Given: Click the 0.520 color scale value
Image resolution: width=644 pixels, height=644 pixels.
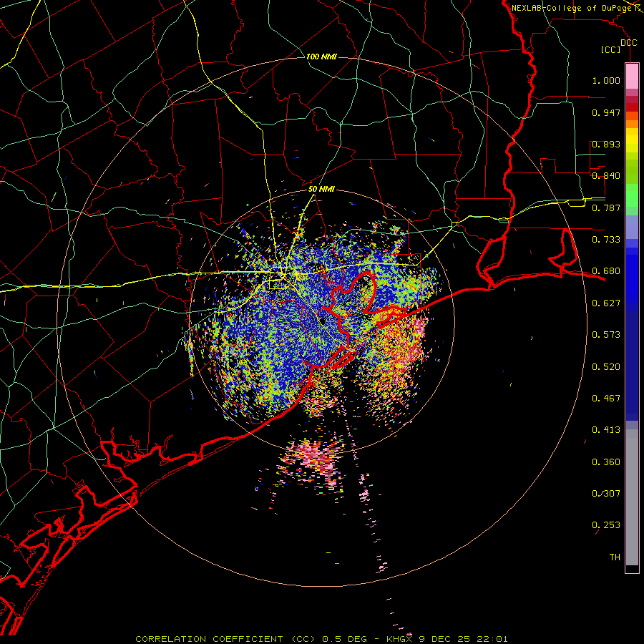Looking at the screenshot, I should (606, 367).
